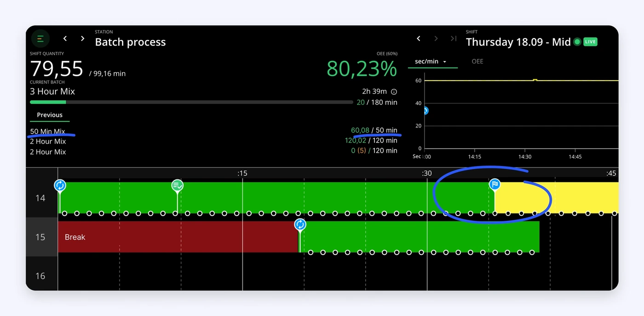Select the 50 Min Mix previous batch
The image size is (644, 316).
tap(47, 131)
